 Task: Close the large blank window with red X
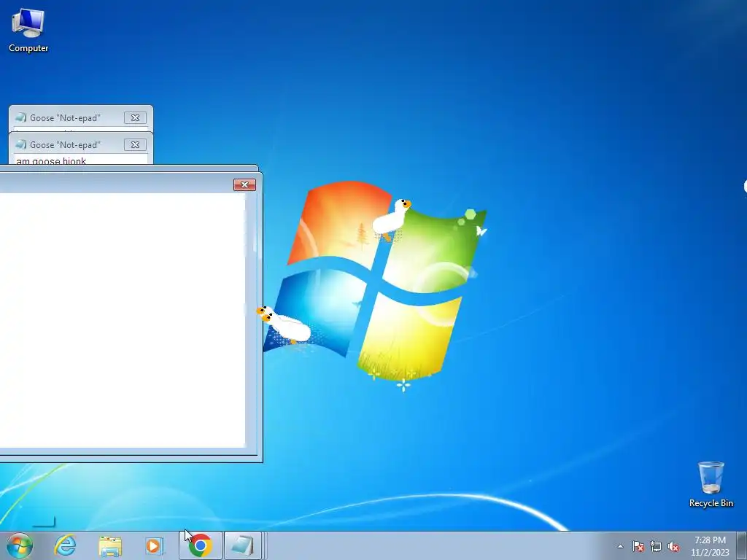coord(244,184)
